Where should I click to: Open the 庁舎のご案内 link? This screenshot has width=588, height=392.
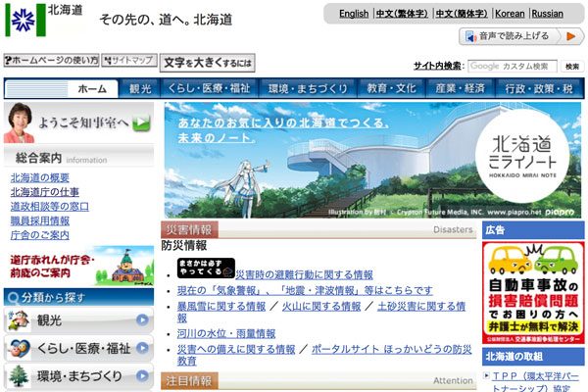pyautogui.click(x=40, y=235)
